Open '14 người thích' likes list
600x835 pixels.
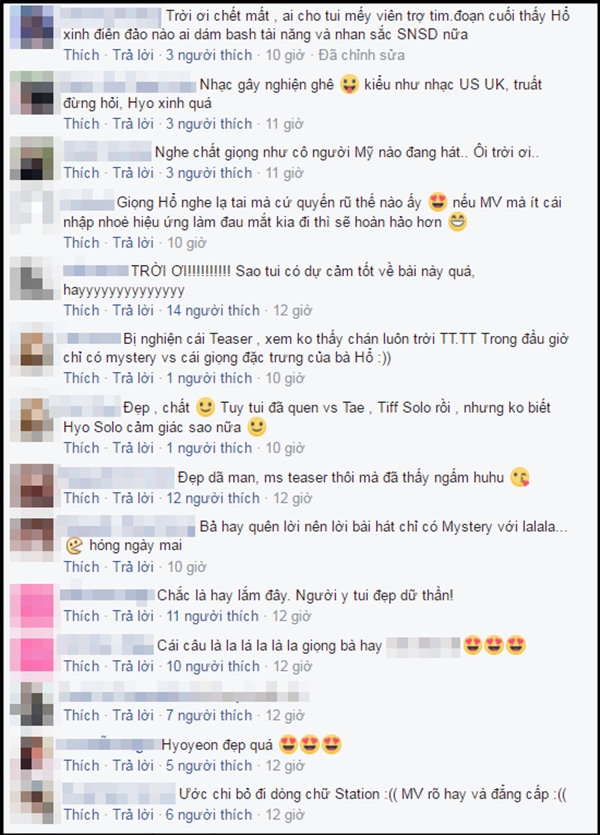click(x=213, y=310)
